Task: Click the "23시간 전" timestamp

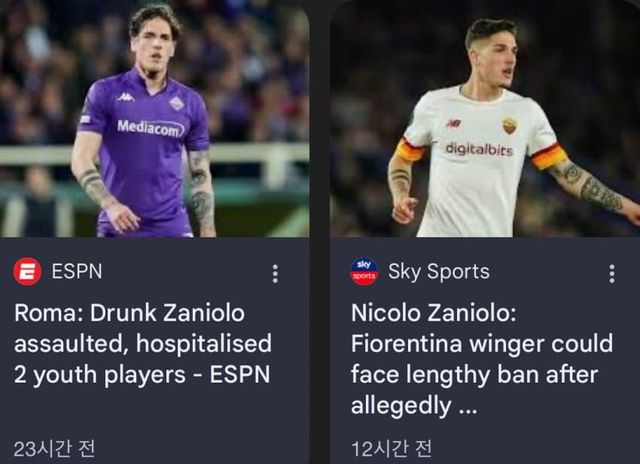Action: click(54, 448)
